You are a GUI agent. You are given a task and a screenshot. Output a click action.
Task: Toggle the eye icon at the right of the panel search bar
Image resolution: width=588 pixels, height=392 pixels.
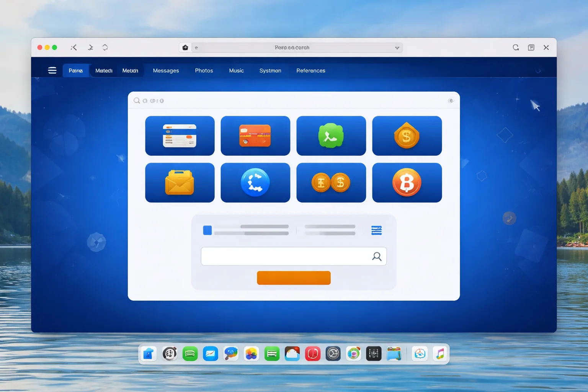coord(451,101)
